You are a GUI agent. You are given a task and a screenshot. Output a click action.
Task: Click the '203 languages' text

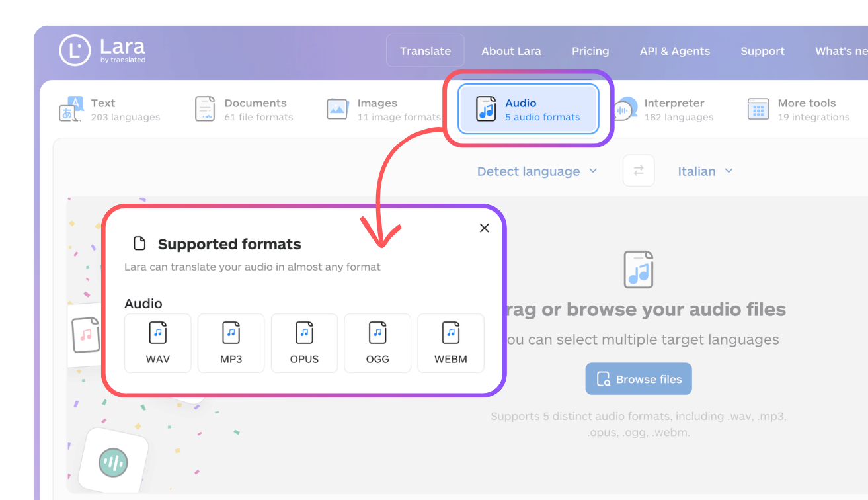coord(126,117)
